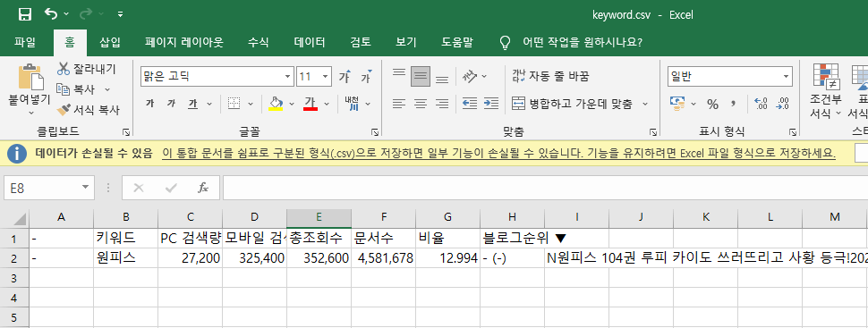Expand the 붙여넣기 options arrow
868x328 pixels.
(x=31, y=113)
